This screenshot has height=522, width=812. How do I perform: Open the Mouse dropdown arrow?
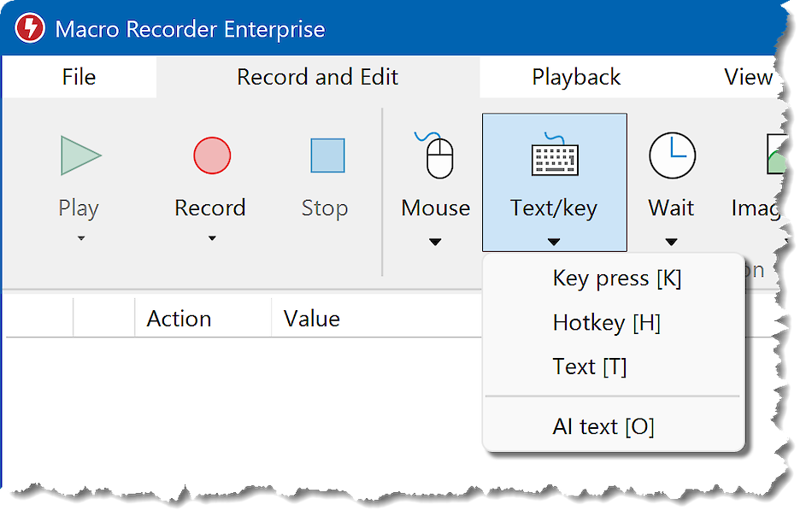tap(435, 243)
